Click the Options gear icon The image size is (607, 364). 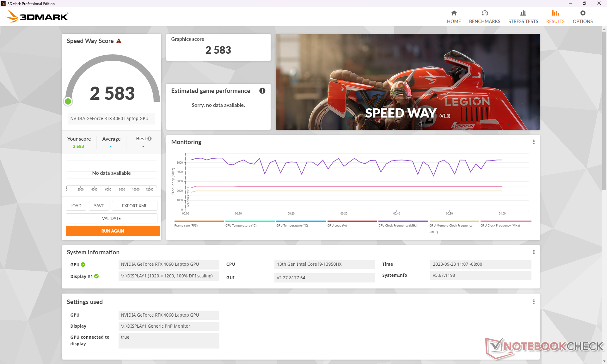[582, 13]
